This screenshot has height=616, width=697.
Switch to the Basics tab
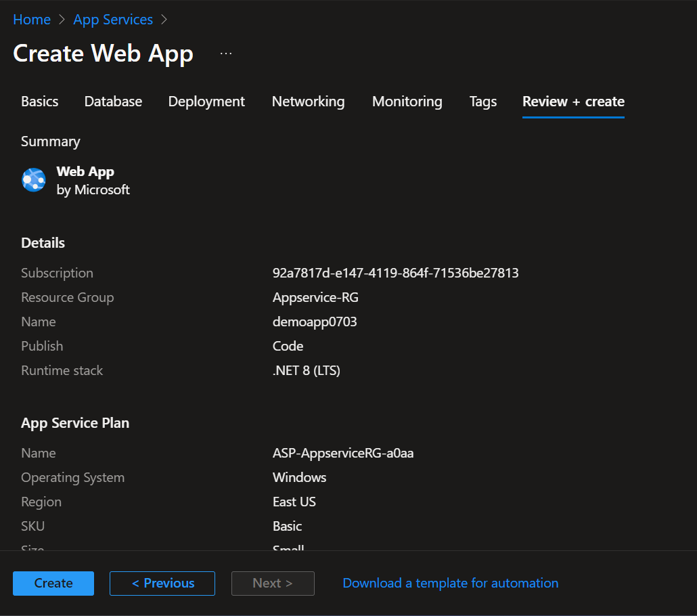pos(39,102)
